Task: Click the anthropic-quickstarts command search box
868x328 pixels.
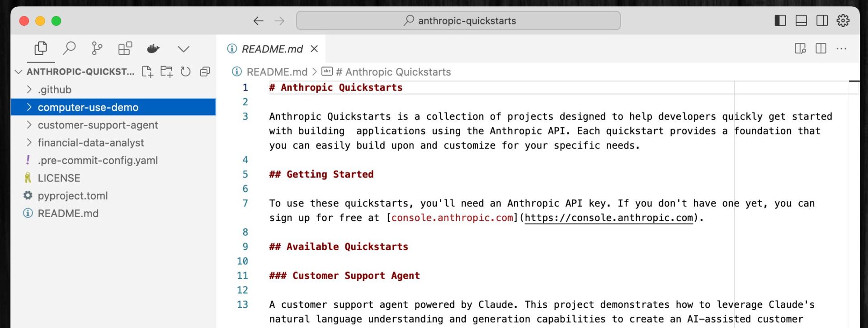Action: click(x=458, y=21)
